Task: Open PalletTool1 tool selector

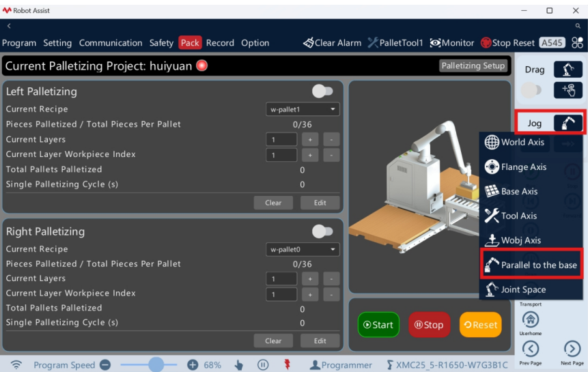Action: [395, 43]
